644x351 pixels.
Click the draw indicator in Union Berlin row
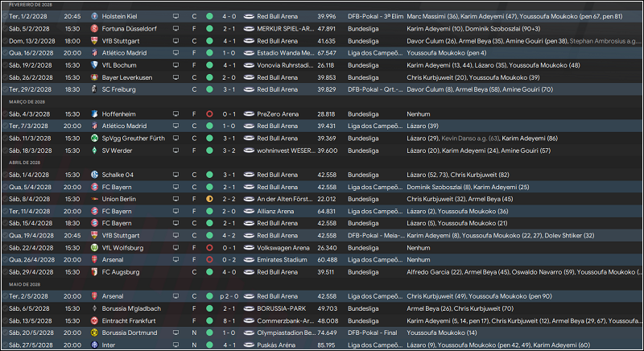click(x=209, y=199)
